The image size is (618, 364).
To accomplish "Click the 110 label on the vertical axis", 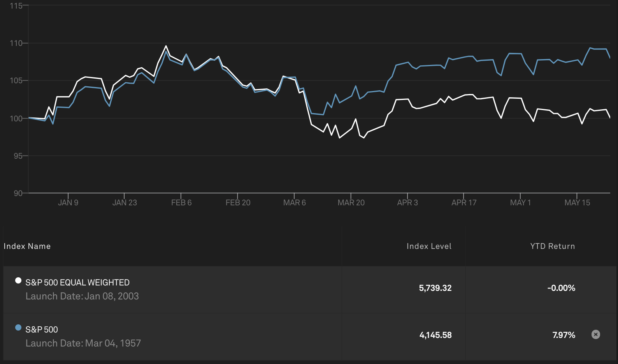I will coord(16,43).
